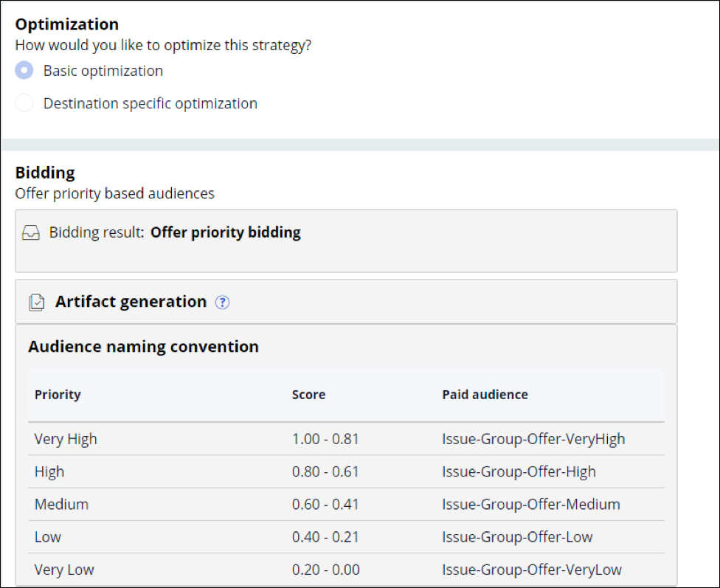Open the Artifact generation help icon
The height and width of the screenshot is (588, 720).
222,302
